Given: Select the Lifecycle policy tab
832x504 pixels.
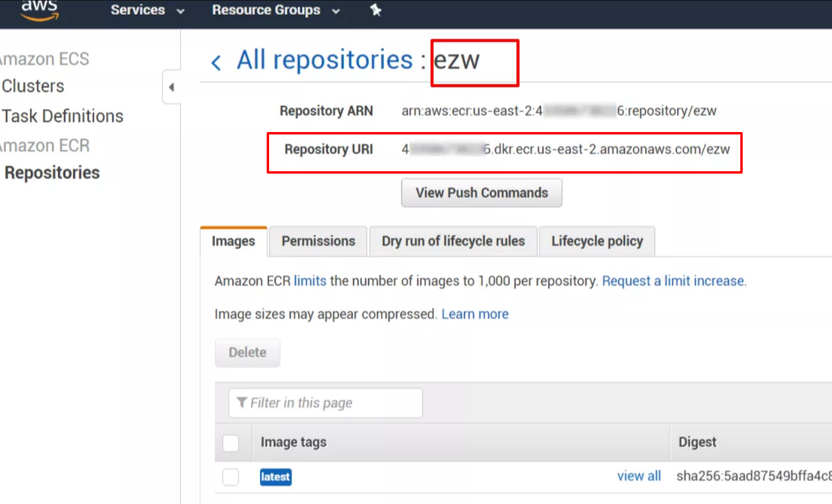Looking at the screenshot, I should click(x=597, y=241).
